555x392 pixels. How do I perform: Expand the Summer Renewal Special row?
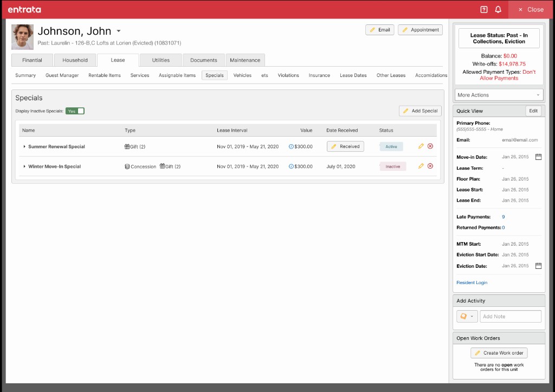(x=24, y=146)
